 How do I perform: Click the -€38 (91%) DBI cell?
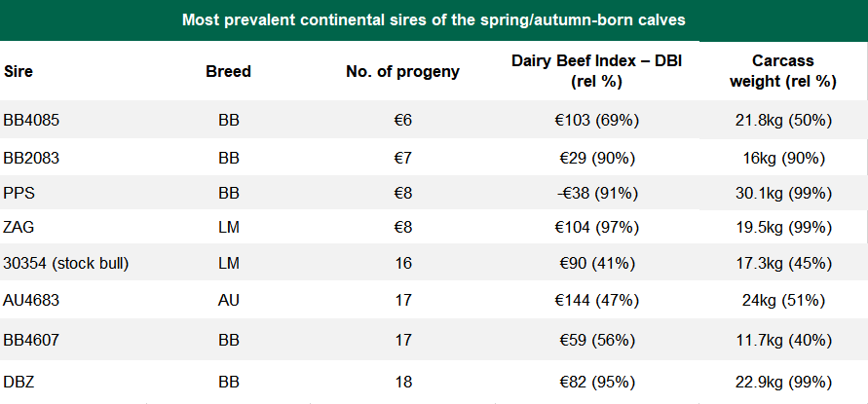point(596,194)
